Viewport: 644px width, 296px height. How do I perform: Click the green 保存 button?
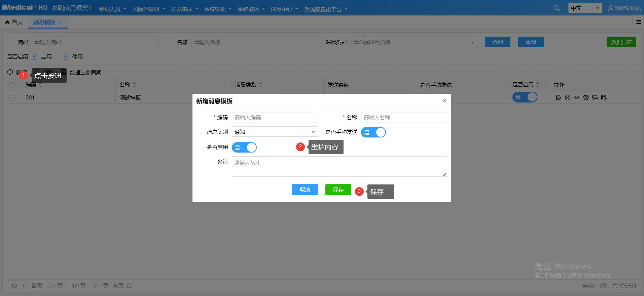pos(338,189)
